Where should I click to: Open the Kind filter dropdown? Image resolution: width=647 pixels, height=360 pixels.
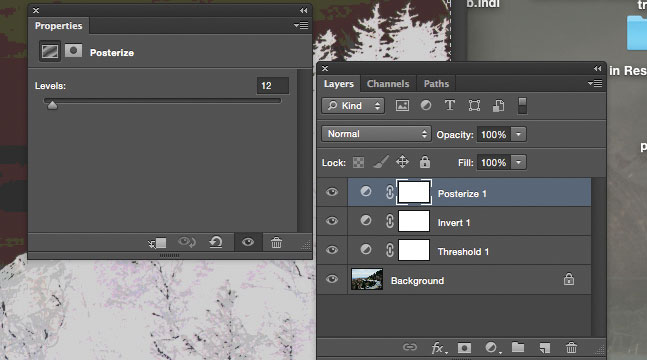click(353, 106)
